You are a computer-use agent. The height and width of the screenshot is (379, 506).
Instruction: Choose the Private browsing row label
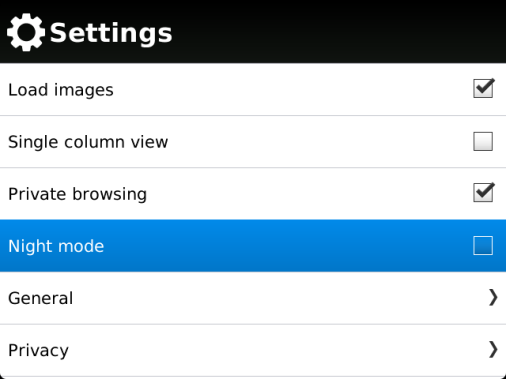tap(77, 194)
